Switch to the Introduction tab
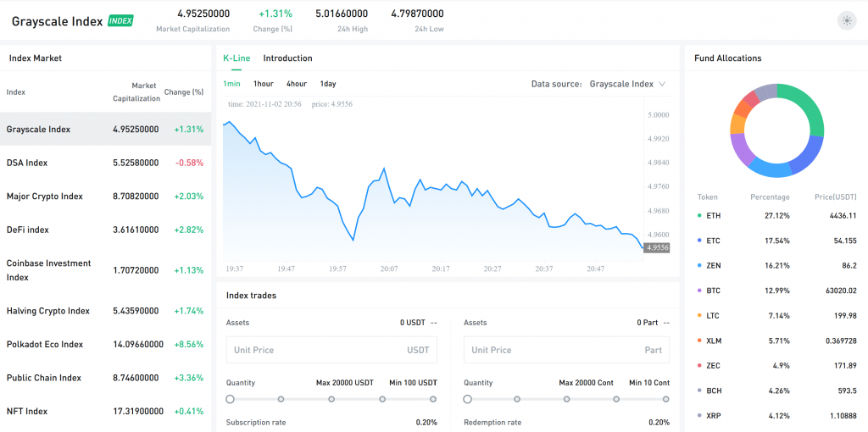The height and width of the screenshot is (432, 868). [x=287, y=58]
